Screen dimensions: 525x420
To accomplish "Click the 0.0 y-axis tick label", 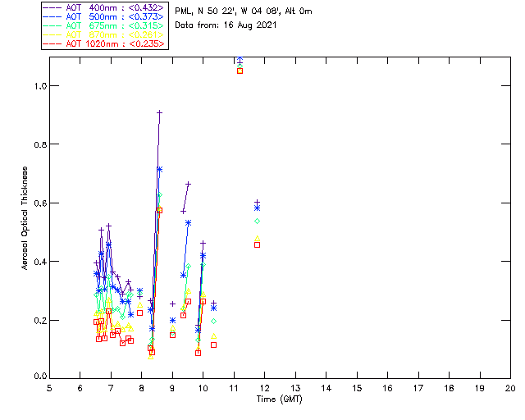I will coord(39,377).
